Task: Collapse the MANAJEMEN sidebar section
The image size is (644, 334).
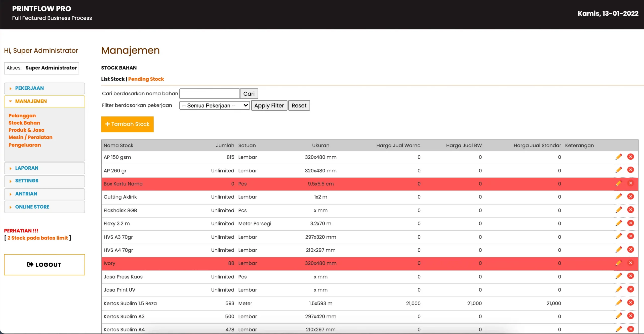Action: (44, 101)
